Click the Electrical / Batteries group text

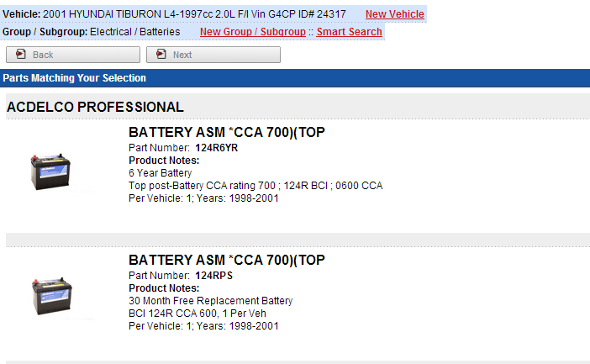coord(135,32)
